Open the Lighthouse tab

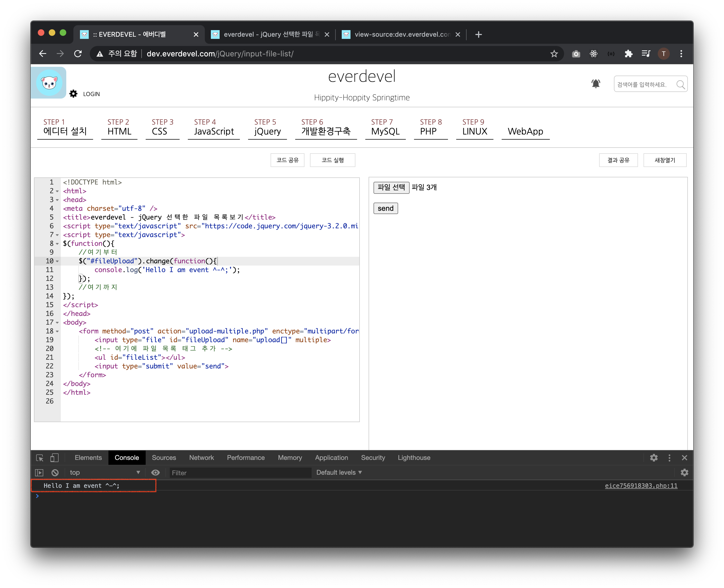pyautogui.click(x=414, y=458)
